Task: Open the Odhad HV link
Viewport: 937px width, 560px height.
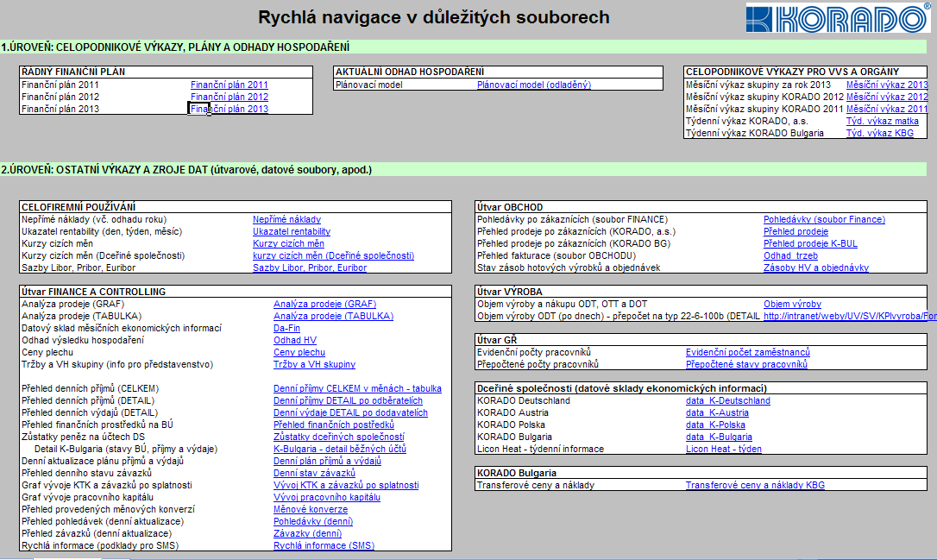Action: tap(295, 340)
